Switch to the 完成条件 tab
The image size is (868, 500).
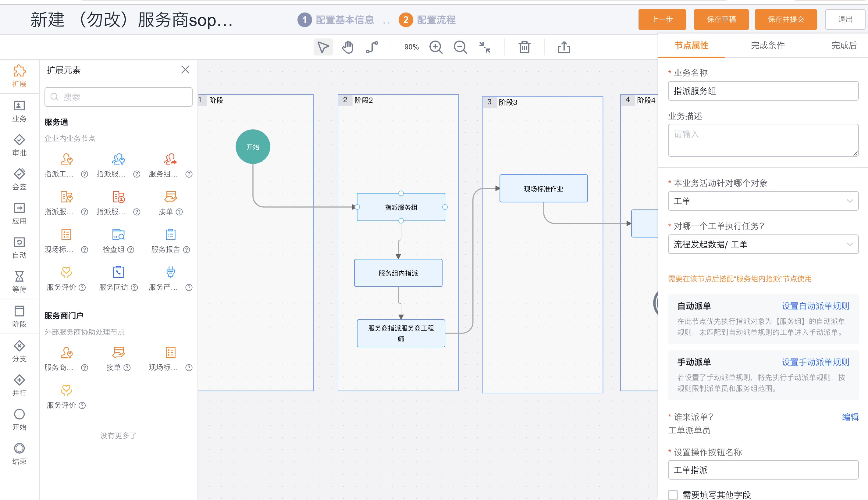point(767,45)
